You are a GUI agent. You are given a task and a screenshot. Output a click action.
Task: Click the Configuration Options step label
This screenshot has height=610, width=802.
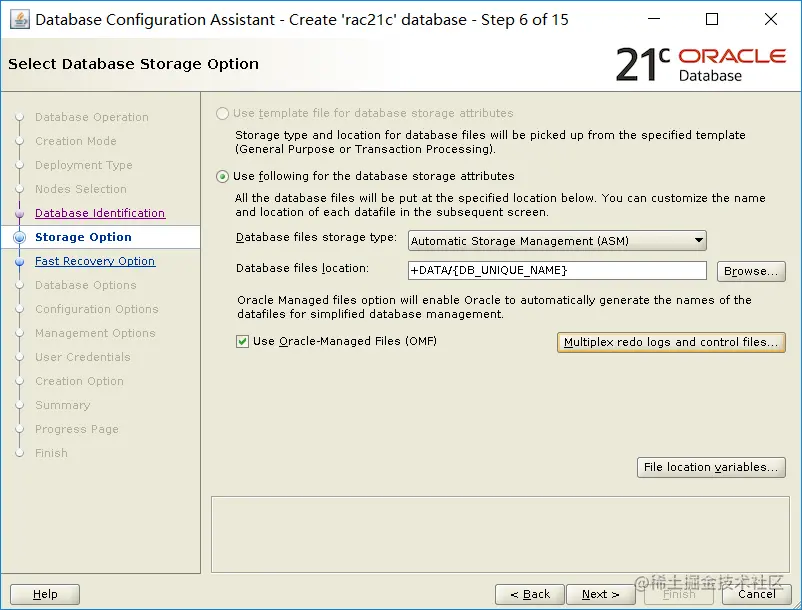pyautogui.click(x=97, y=309)
